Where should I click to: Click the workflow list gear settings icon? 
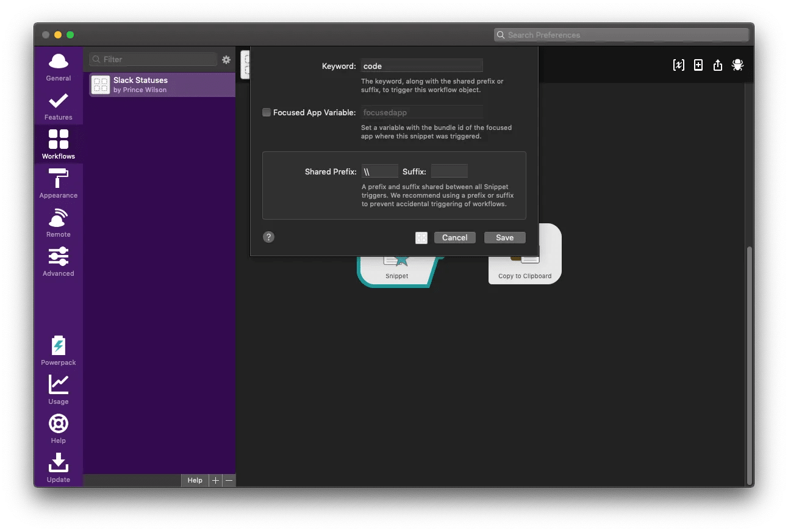coord(226,60)
